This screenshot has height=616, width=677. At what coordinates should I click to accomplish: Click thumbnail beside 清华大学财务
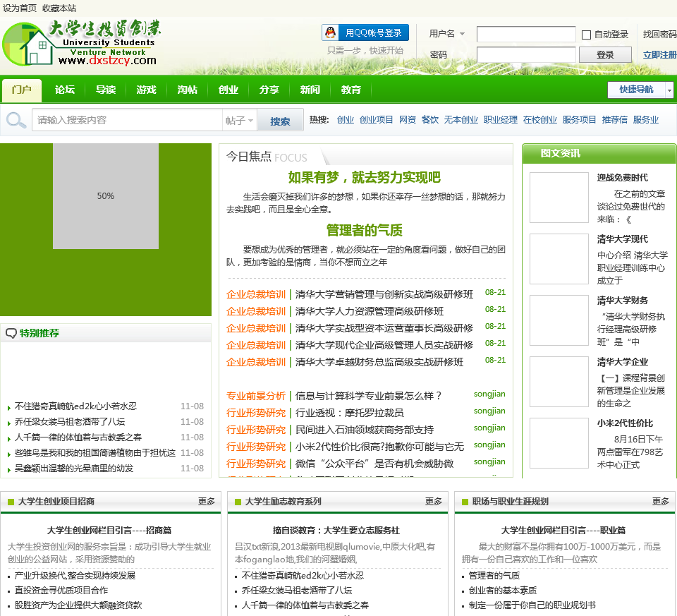point(559,320)
